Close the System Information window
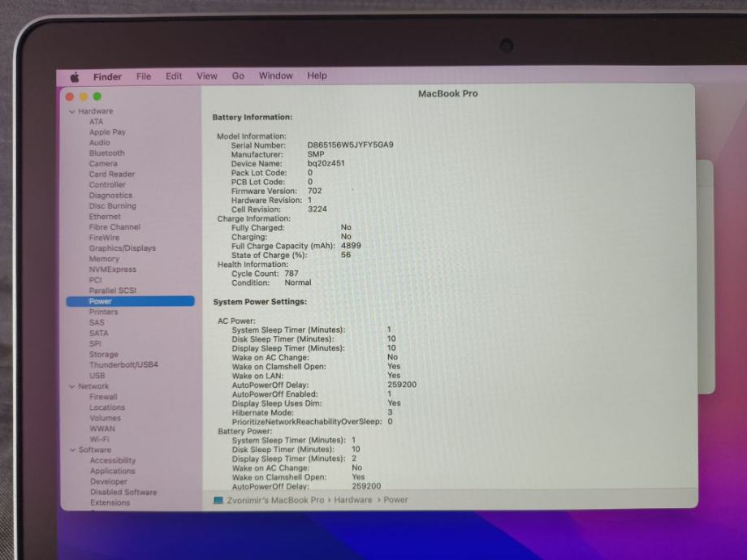The width and height of the screenshot is (747, 560). [70, 97]
